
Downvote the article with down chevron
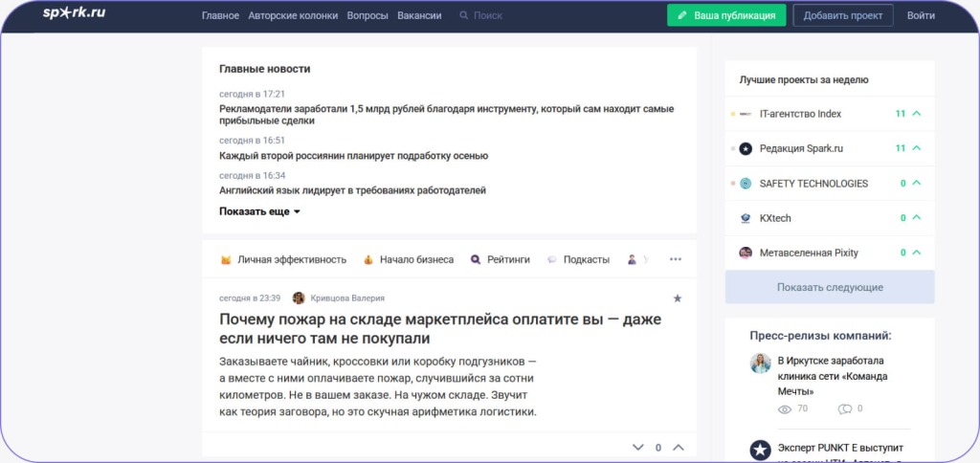pos(637,448)
